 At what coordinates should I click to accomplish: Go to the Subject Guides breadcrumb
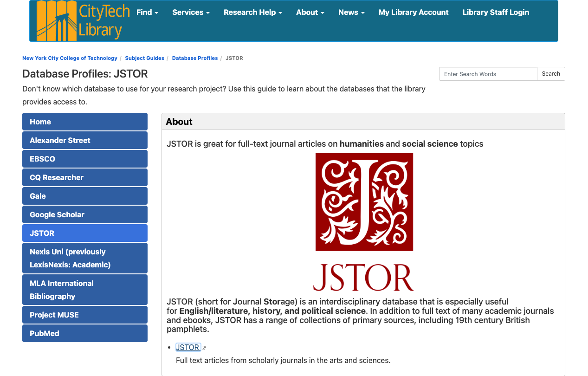click(144, 58)
